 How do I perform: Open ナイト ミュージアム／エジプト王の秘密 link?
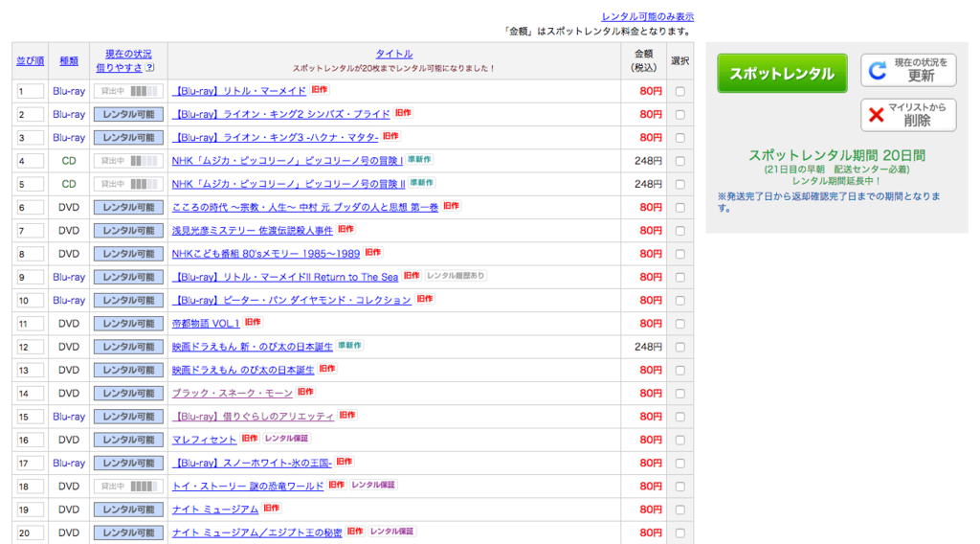click(256, 533)
